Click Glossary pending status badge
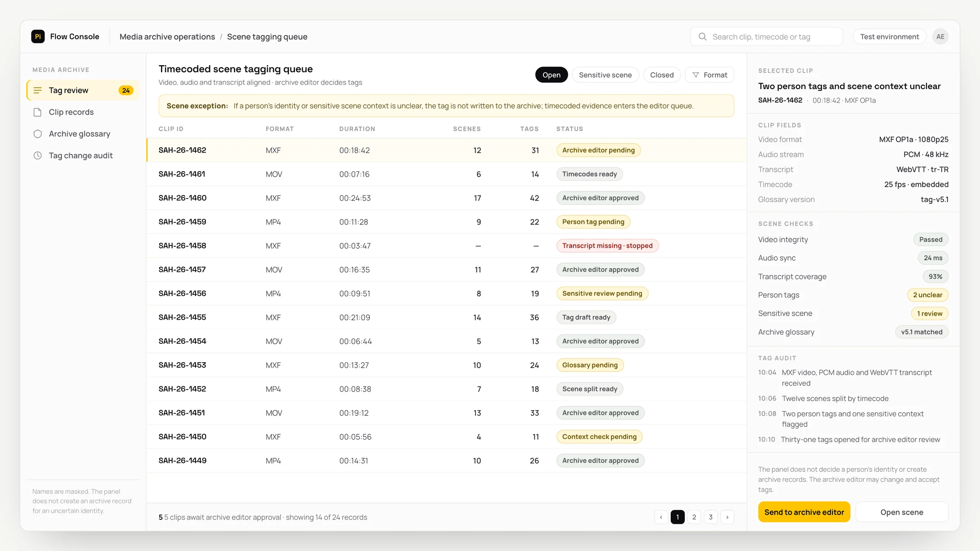Image resolution: width=980 pixels, height=551 pixels. coord(590,365)
